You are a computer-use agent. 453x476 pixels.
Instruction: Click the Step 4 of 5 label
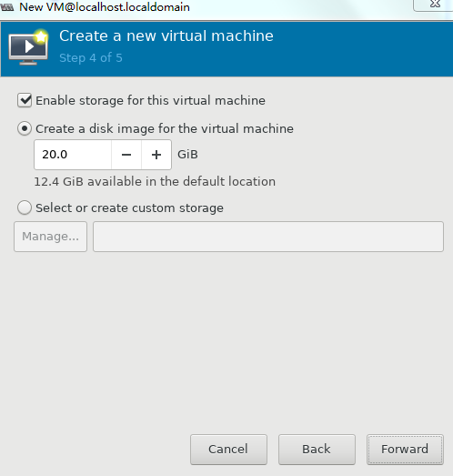click(91, 57)
